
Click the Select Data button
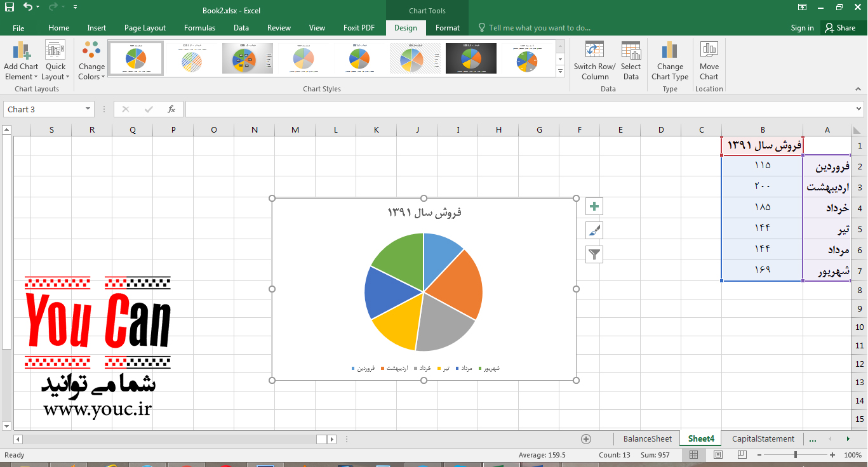631,62
